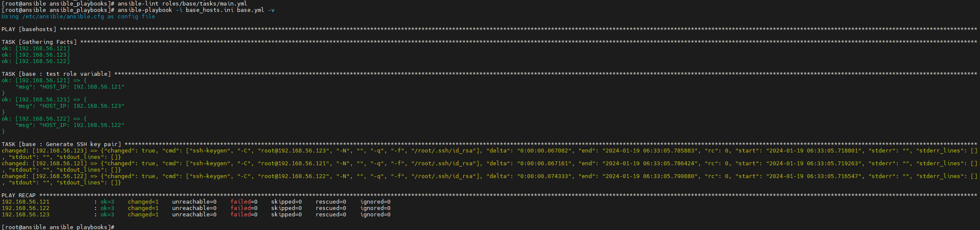Viewport: 980px width, 230px height.
Task: Click the ansible-lint command on the first line
Action: (x=183, y=3)
